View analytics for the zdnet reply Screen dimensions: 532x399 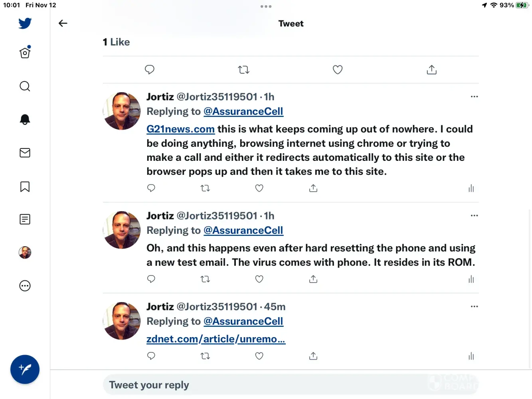coord(471,356)
